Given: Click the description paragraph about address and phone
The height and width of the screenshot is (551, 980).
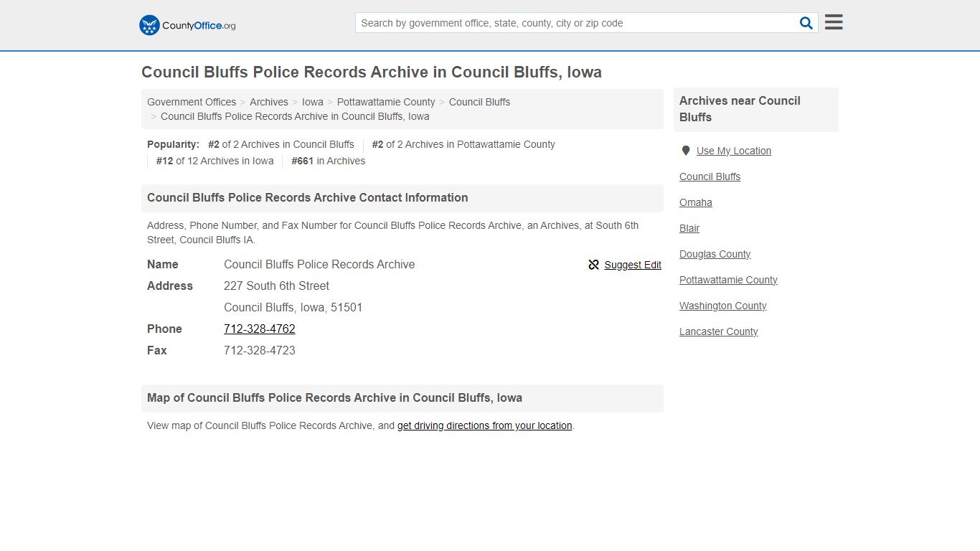Looking at the screenshot, I should [392, 232].
